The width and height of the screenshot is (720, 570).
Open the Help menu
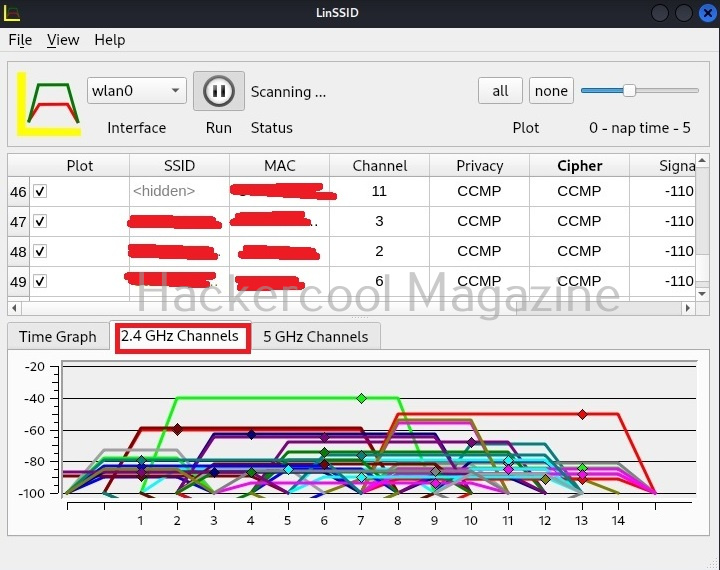(x=110, y=40)
